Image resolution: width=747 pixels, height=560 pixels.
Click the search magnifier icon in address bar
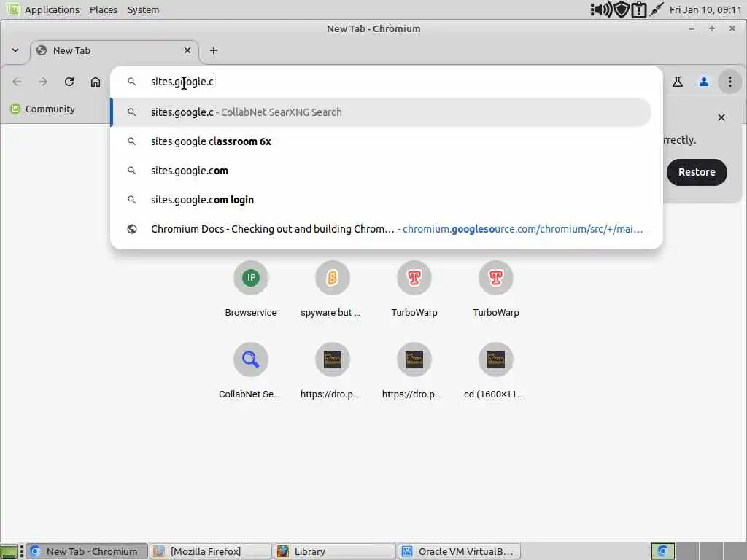[132, 82]
